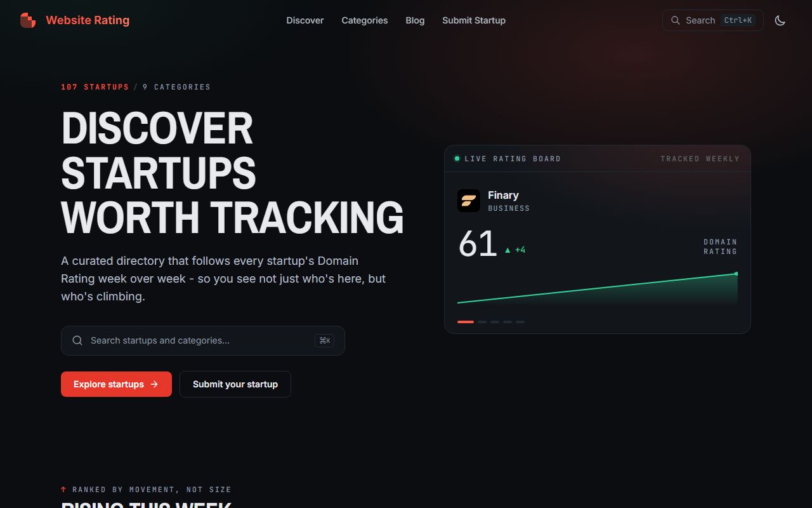Toggle dark mode moon icon
812x508 pixels.
click(780, 20)
